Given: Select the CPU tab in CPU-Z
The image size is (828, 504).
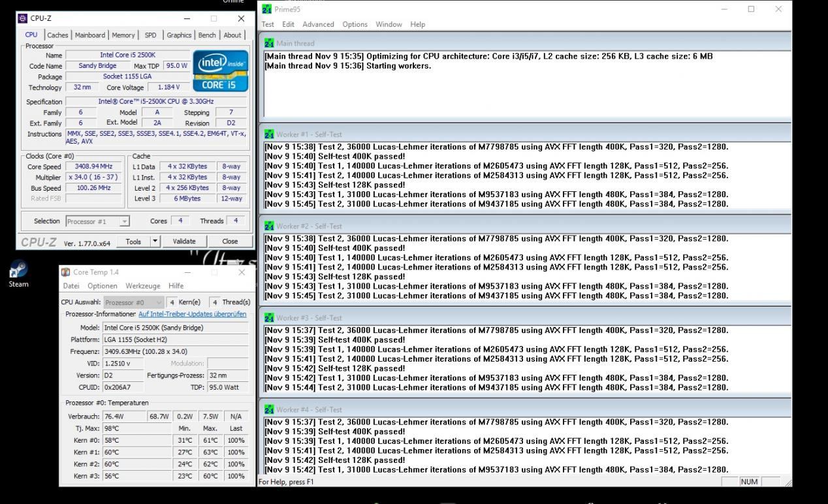Looking at the screenshot, I should tap(31, 35).
